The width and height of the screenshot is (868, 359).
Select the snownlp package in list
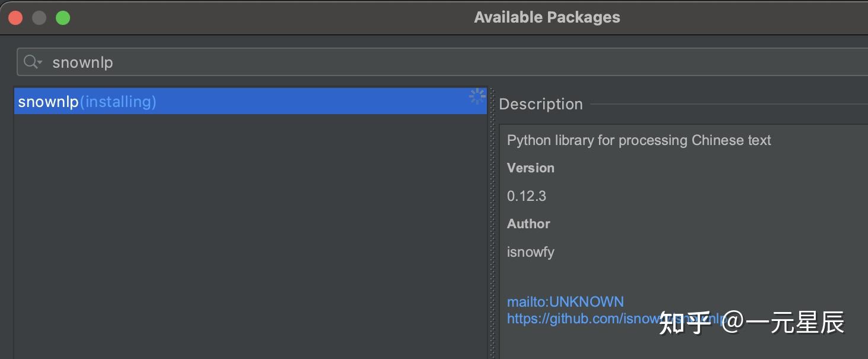[x=48, y=102]
